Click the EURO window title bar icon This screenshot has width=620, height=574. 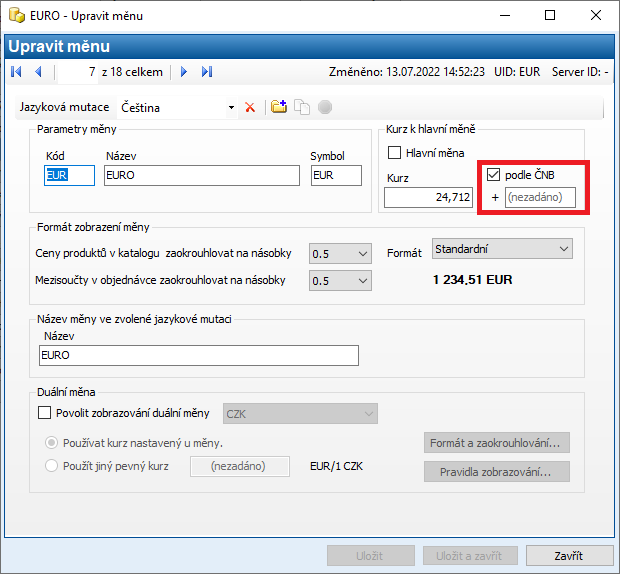pyautogui.click(x=16, y=16)
